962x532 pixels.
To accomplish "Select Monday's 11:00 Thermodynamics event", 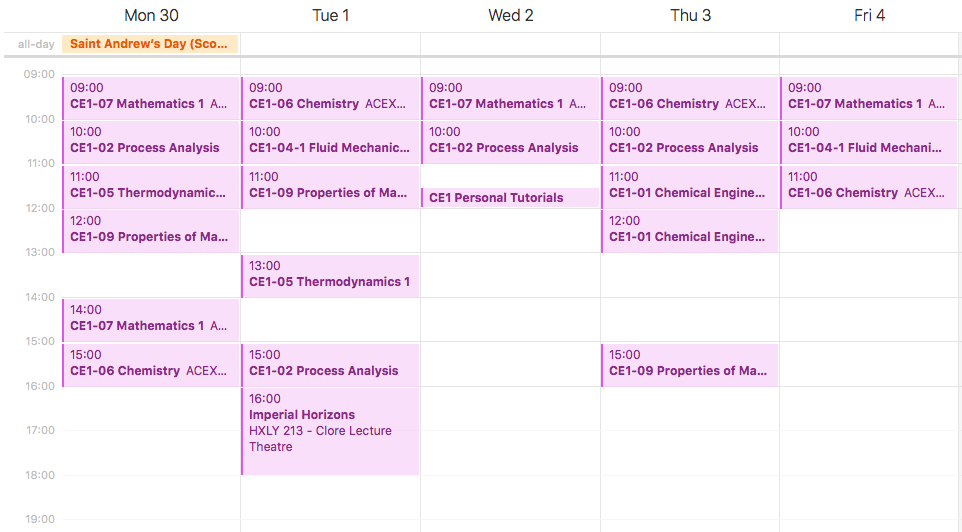I will (151, 186).
